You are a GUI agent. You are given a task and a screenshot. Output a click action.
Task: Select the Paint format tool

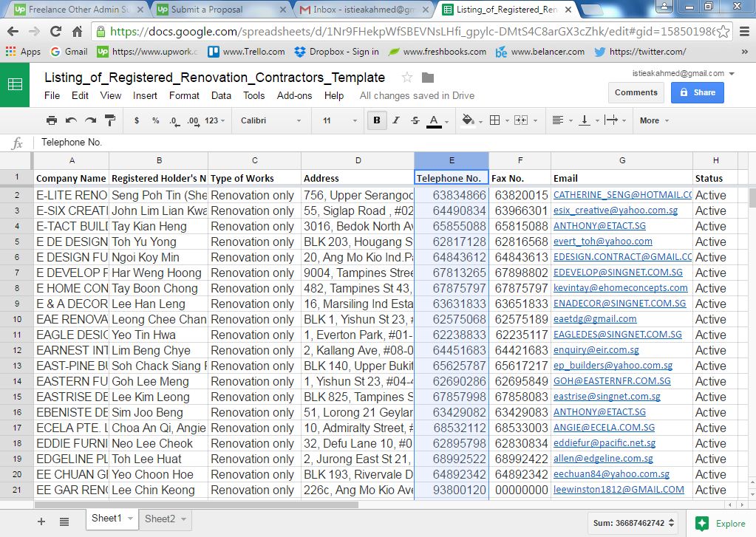click(110, 120)
